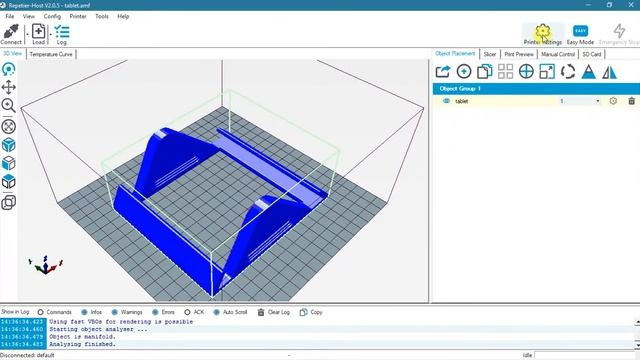The width and height of the screenshot is (640, 360).
Task: Open the Help menu
Action: tap(123, 16)
